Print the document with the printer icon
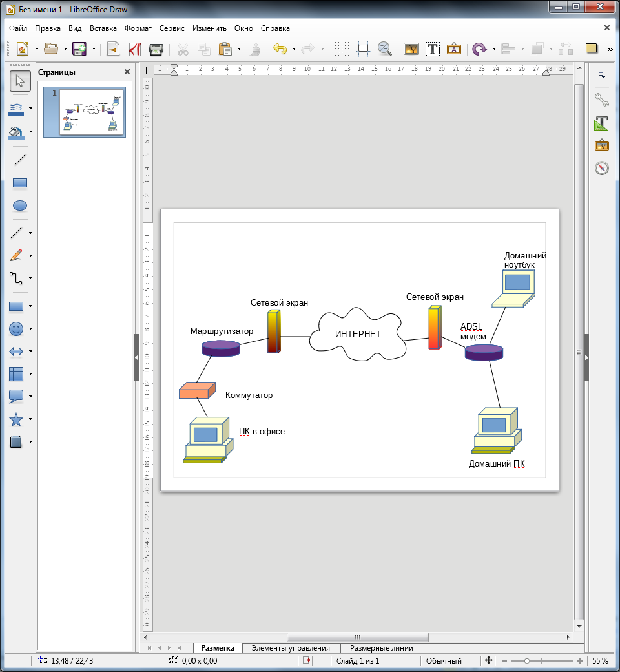The height and width of the screenshot is (672, 620). [156, 49]
